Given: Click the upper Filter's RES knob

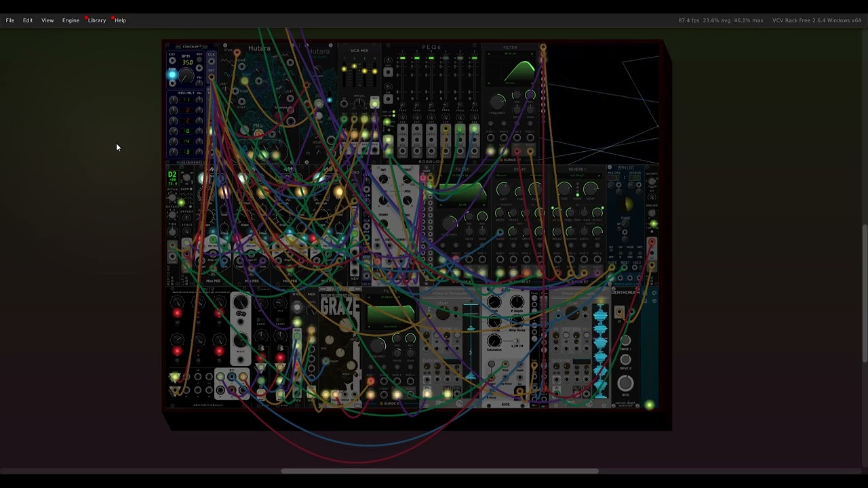Looking at the screenshot, I should pyautogui.click(x=517, y=95).
